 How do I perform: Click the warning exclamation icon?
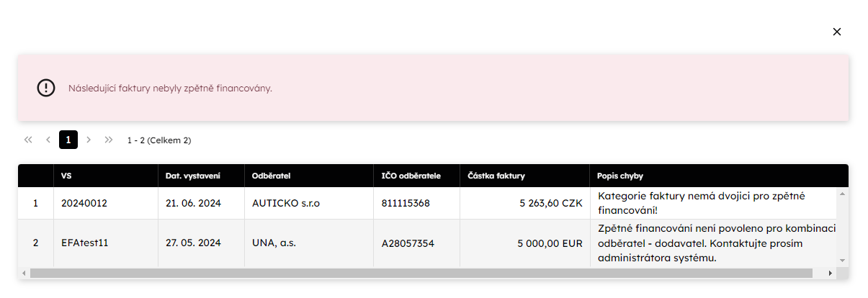46,88
